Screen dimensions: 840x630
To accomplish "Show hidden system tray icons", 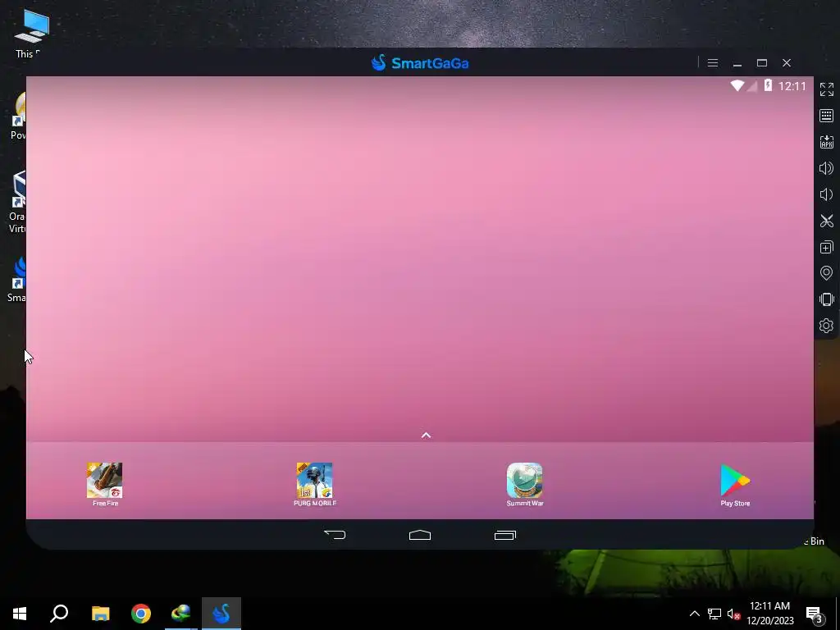I will click(x=694, y=614).
